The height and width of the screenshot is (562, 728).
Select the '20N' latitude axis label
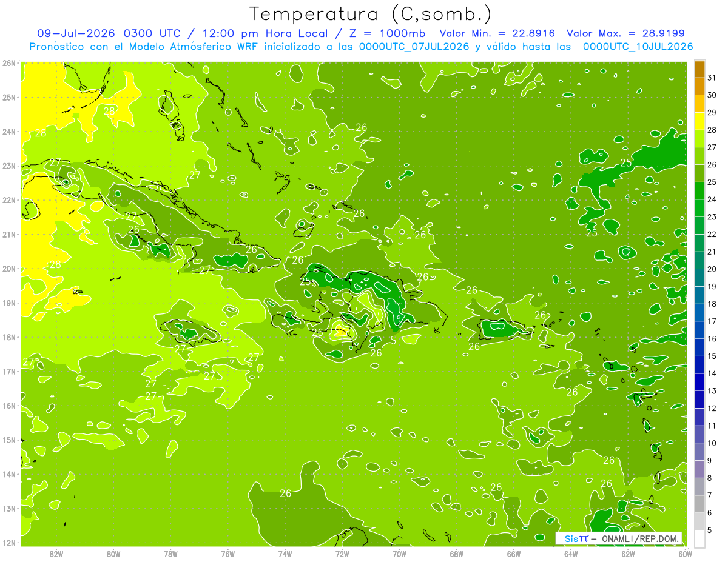[9, 269]
